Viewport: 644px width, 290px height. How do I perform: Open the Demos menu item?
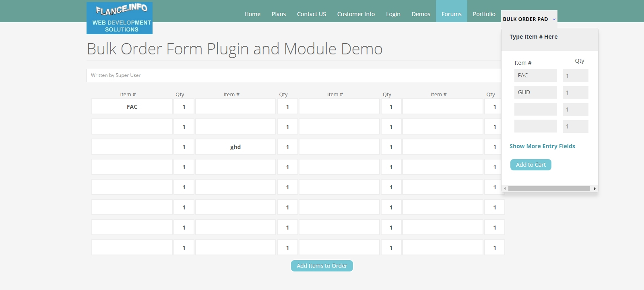pos(421,14)
